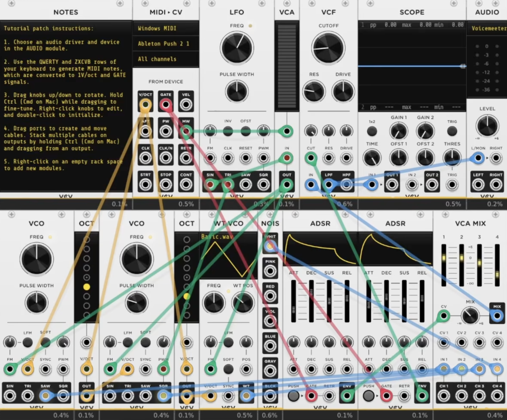Image resolution: width=507 pixels, height=420 pixels.
Task: Click the WT POS knob on WT VCO
Action: pos(243,302)
